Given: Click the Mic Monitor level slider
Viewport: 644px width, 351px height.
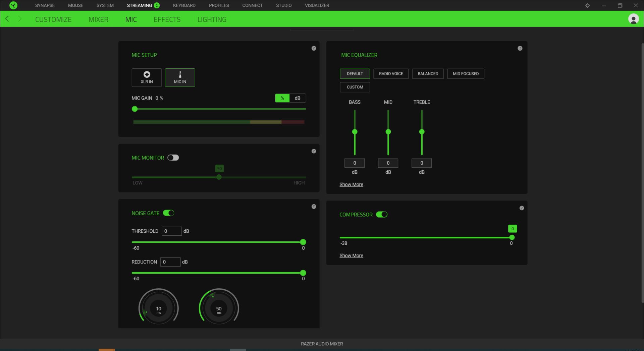Looking at the screenshot, I should (219, 177).
